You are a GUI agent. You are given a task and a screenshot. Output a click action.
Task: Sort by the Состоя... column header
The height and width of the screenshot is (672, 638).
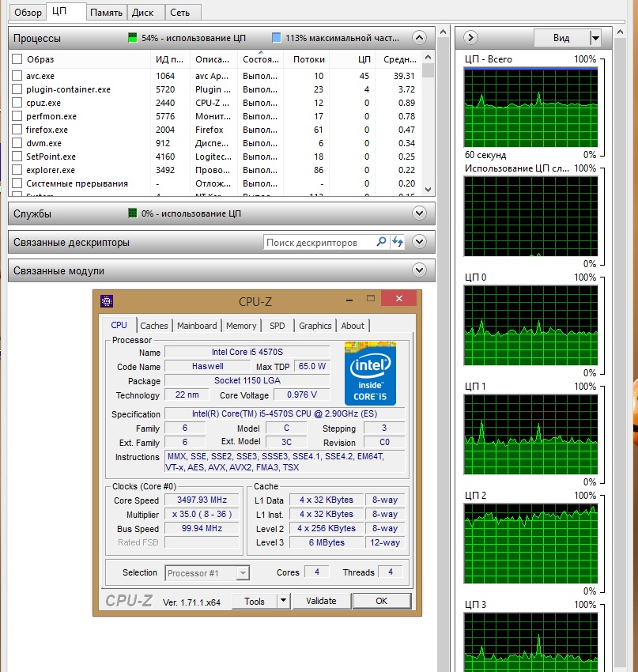pos(261,59)
